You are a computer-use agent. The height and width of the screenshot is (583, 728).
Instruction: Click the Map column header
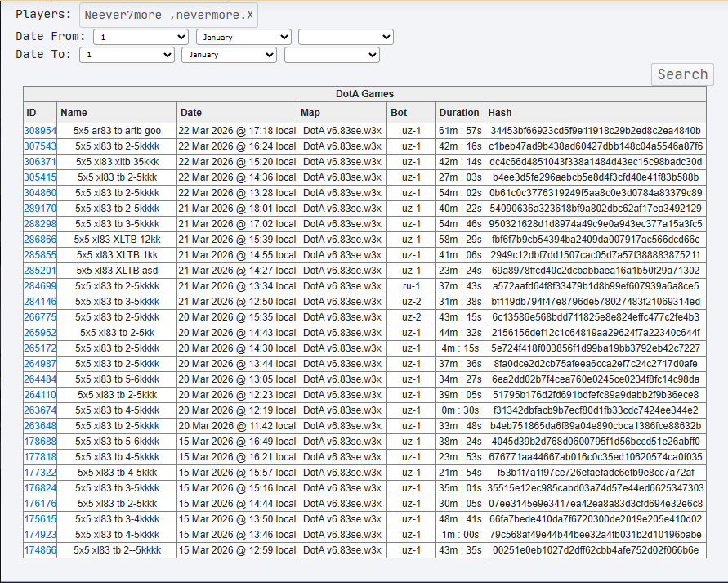(x=342, y=112)
